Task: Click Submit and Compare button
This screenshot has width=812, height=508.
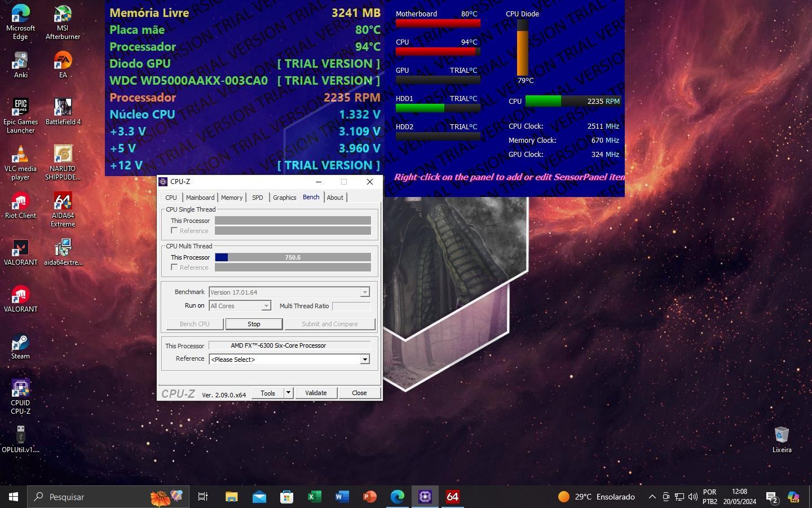Action: 330,324
